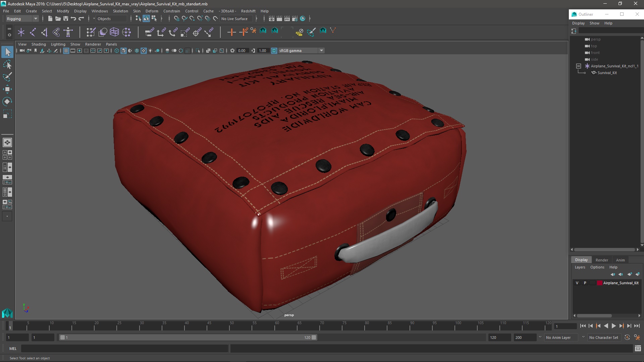
Task: Switch to the Render layer tab
Action: coord(602,260)
